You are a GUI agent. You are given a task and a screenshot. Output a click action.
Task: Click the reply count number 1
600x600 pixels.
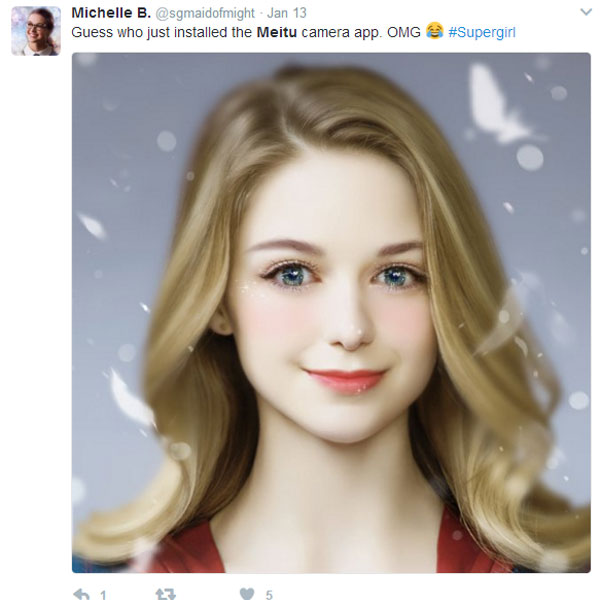103,594
